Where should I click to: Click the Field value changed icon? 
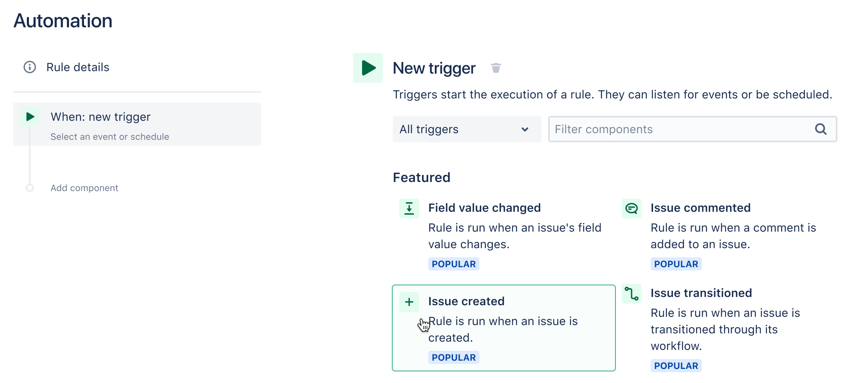[x=409, y=208]
